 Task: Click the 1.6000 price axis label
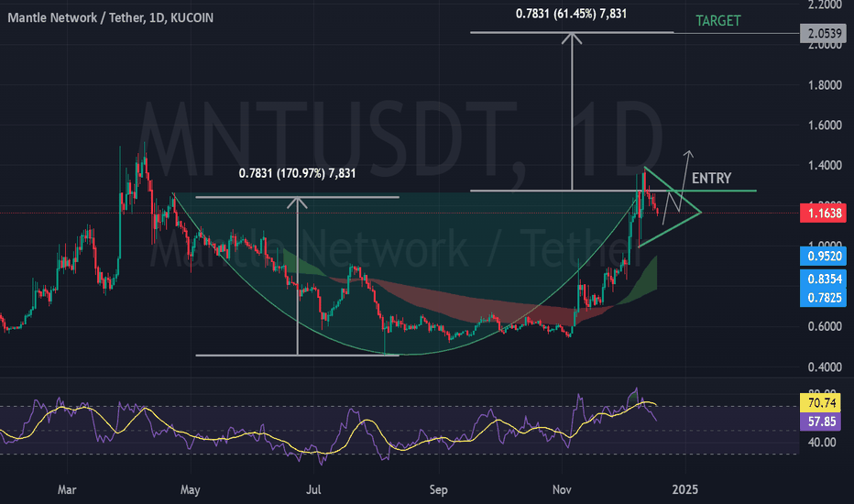(x=825, y=126)
